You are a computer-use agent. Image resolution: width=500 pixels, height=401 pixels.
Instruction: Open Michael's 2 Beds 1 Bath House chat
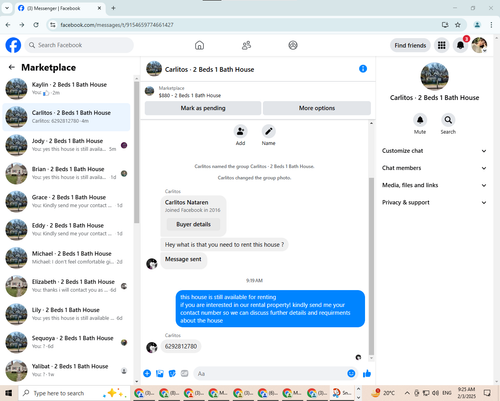66,258
